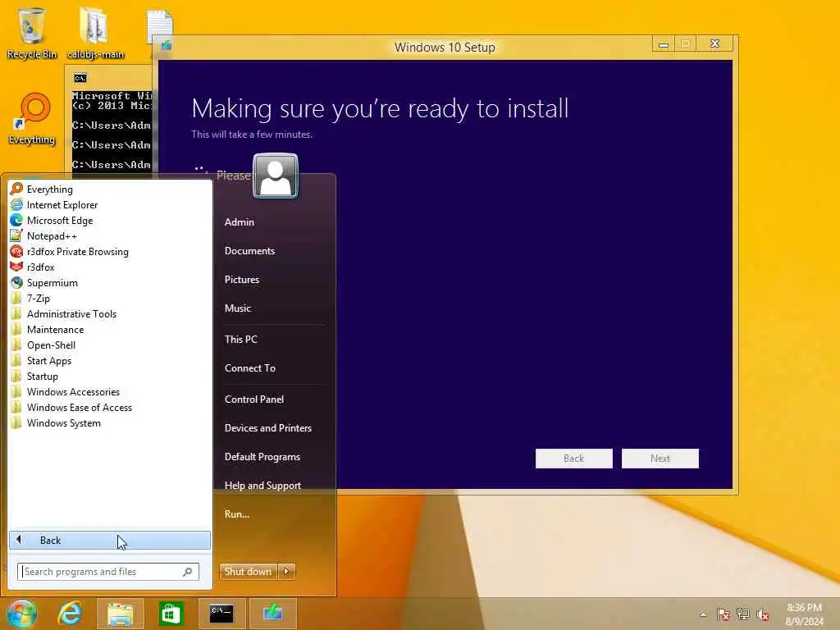Launch r3dfox browser entry
Screen dimensions: 840x630
(110, 267)
